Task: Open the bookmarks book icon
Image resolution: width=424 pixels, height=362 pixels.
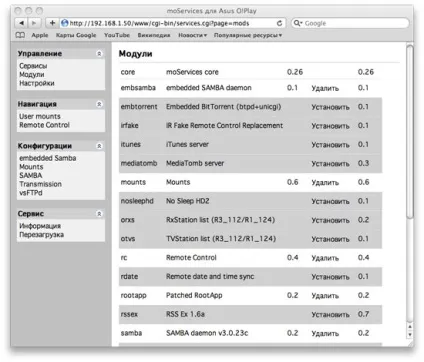Action: pyautogui.click(x=20, y=35)
